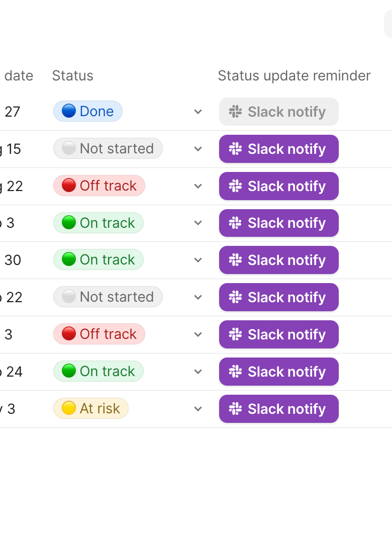This screenshot has height=533, width=392.
Task: Click Slack logo in row dated 24
Action: [235, 372]
